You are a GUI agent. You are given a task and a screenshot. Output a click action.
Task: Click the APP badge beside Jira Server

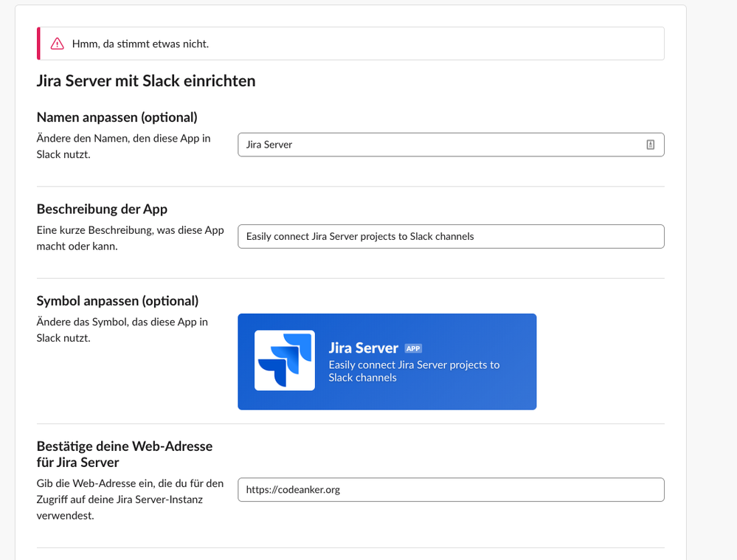413,348
